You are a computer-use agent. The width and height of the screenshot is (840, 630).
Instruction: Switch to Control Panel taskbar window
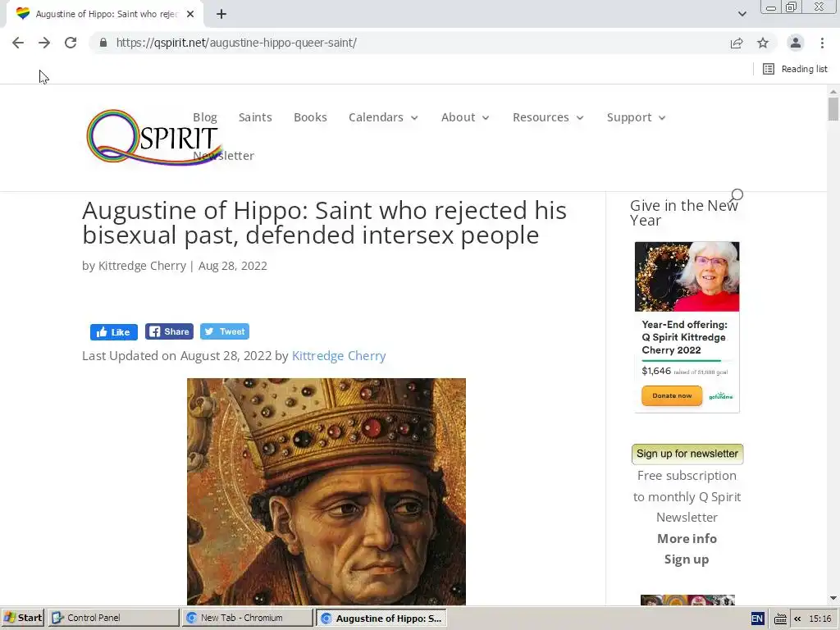tap(113, 618)
